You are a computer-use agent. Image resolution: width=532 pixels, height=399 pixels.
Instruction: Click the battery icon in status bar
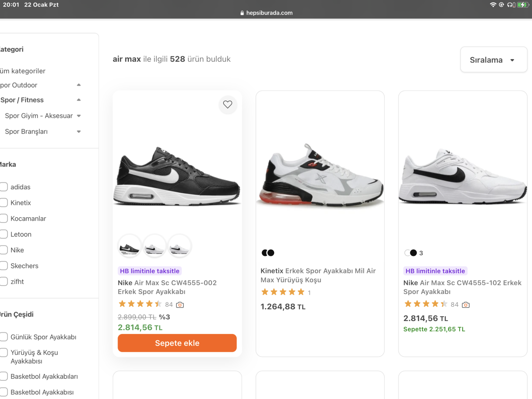[522, 5]
